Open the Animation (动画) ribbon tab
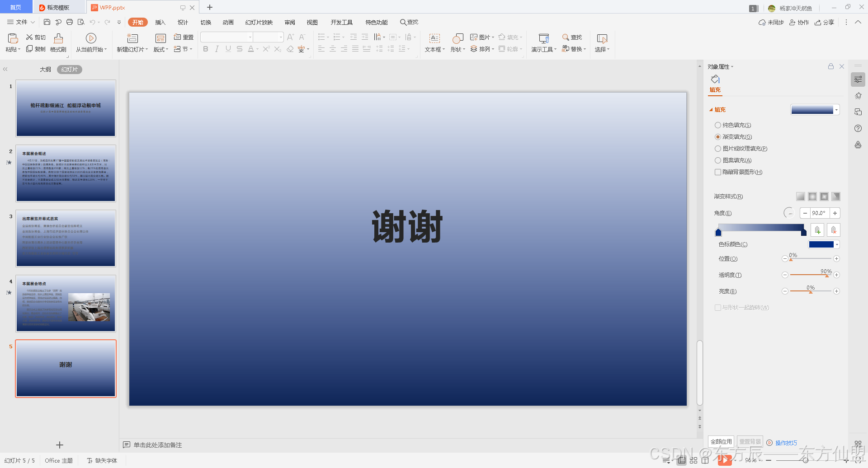868x468 pixels. pyautogui.click(x=228, y=22)
